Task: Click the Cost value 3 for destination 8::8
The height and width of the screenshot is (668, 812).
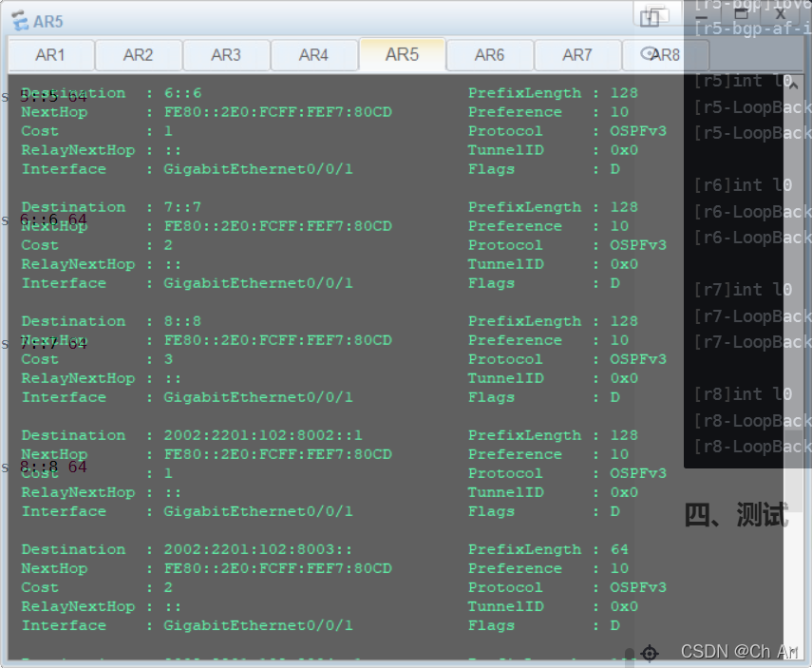Action: (x=168, y=359)
